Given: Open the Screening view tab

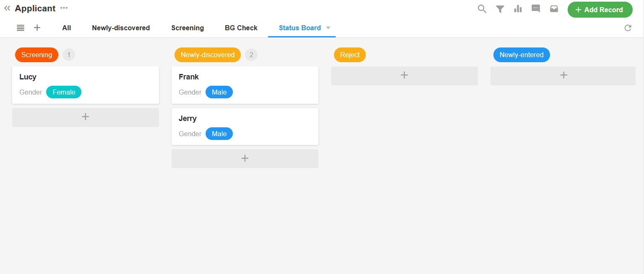Looking at the screenshot, I should 188,28.
